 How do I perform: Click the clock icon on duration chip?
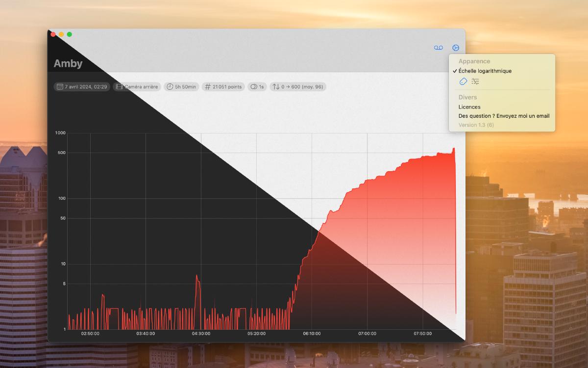coord(170,87)
